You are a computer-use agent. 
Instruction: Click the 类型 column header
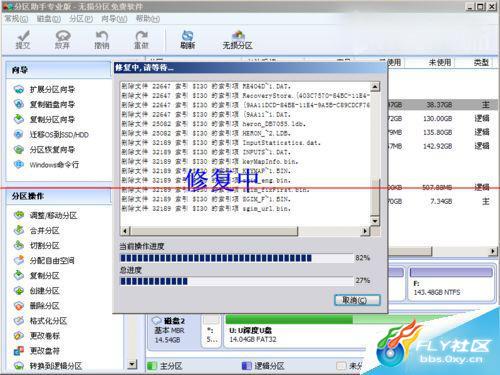coord(481,62)
